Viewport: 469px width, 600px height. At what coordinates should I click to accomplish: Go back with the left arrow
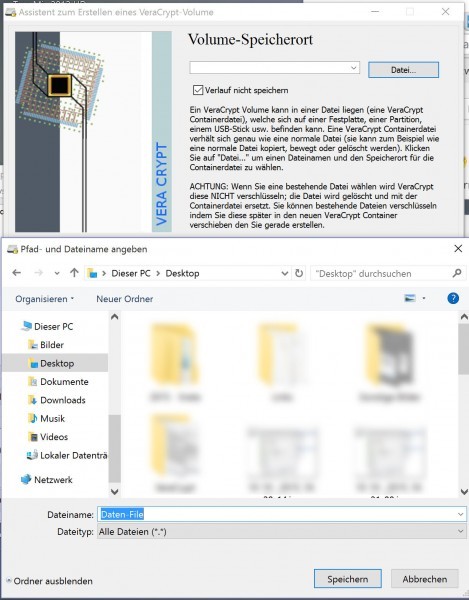[17, 273]
